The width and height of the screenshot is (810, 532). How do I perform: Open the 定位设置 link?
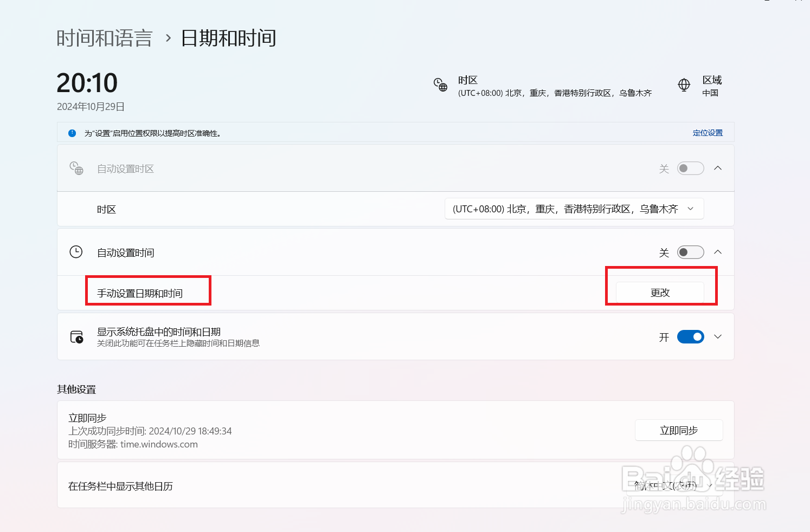point(708,133)
